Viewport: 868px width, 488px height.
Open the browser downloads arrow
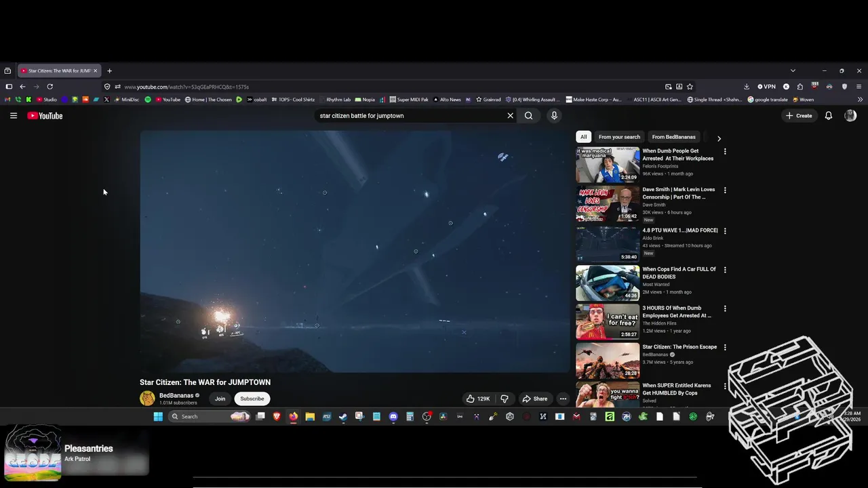point(747,87)
